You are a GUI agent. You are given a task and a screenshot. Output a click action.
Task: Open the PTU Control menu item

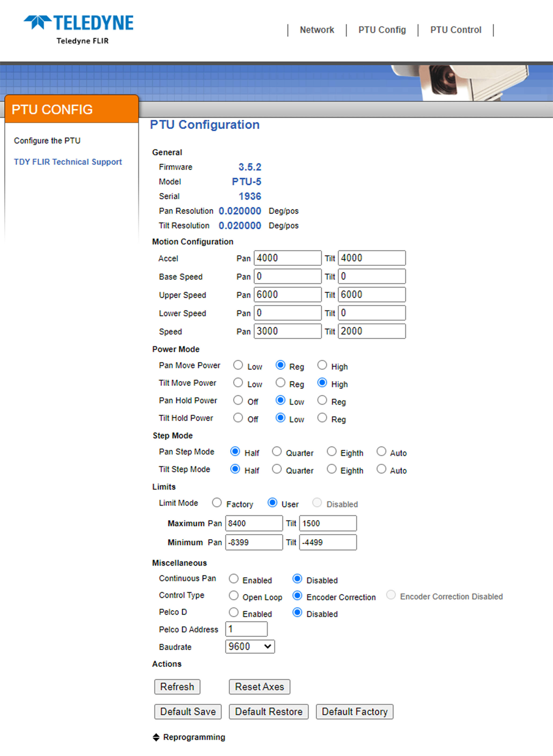[x=456, y=30]
